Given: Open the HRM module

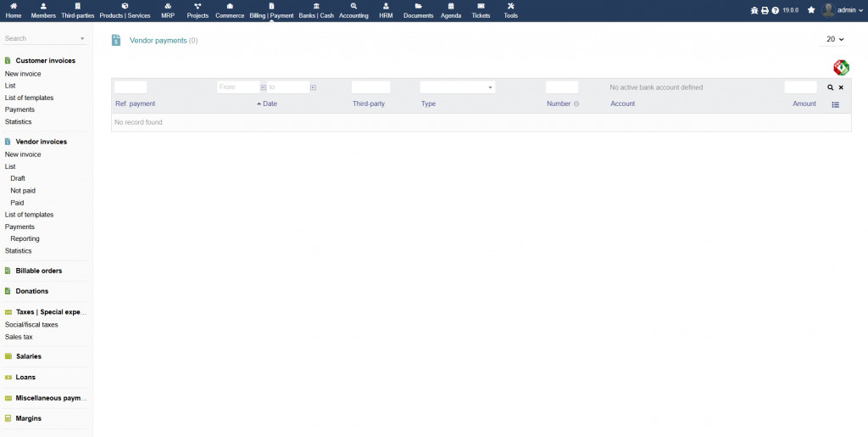Looking at the screenshot, I should click(386, 11).
